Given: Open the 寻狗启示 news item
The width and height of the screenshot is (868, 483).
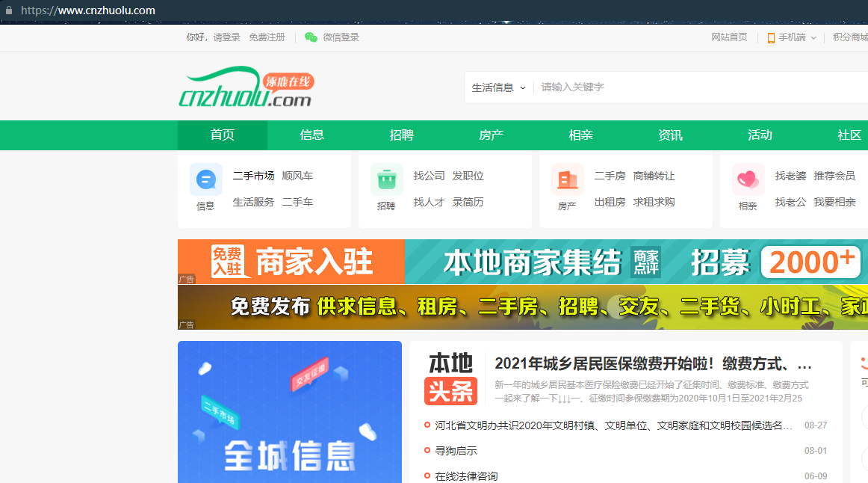Looking at the screenshot, I should tap(456, 451).
